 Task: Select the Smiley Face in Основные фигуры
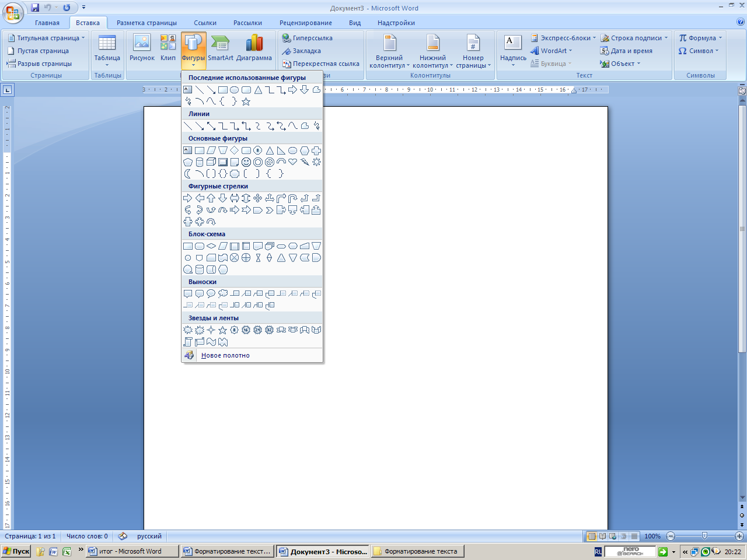click(246, 162)
